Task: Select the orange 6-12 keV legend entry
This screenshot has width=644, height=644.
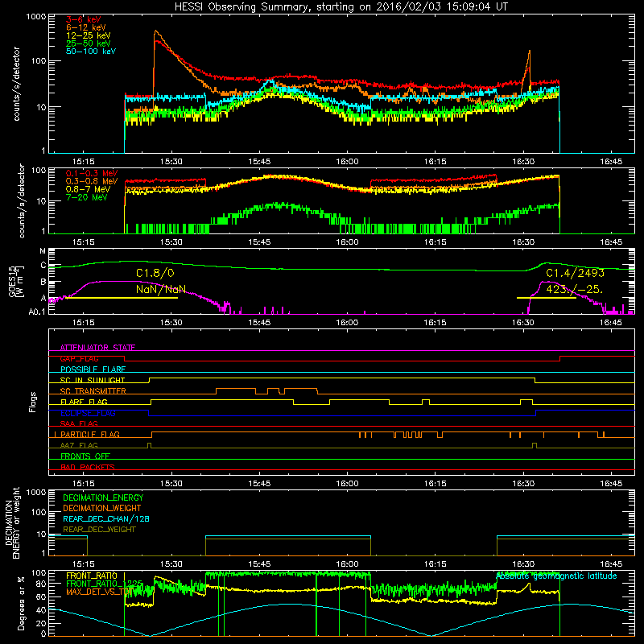Action: pos(86,27)
